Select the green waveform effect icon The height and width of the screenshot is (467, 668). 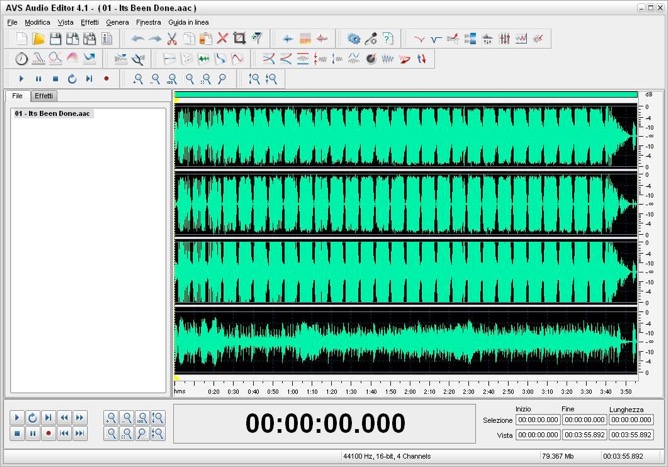click(x=204, y=59)
